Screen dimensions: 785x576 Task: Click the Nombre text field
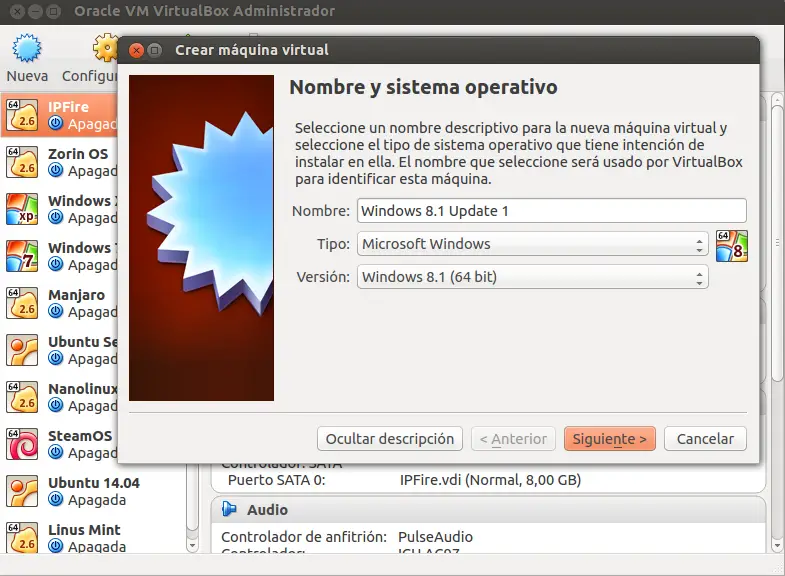(x=552, y=211)
